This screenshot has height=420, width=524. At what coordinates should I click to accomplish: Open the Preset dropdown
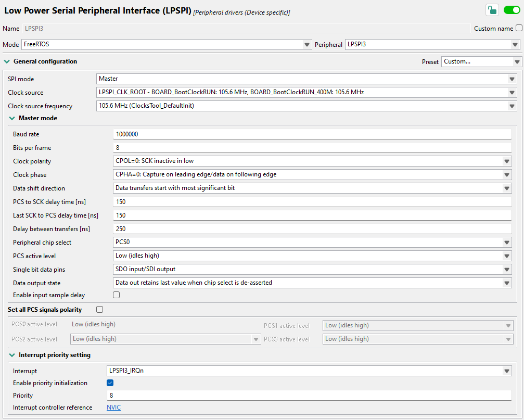coord(481,61)
